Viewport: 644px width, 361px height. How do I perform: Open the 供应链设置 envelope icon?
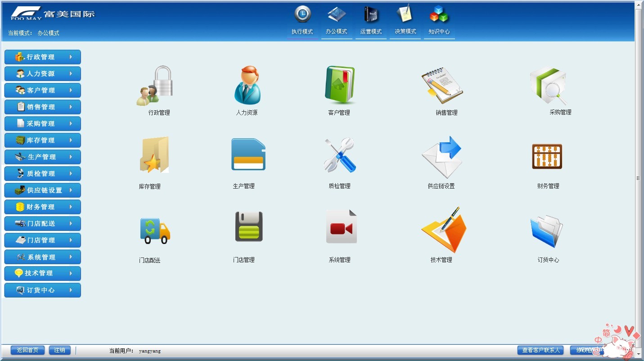click(442, 157)
